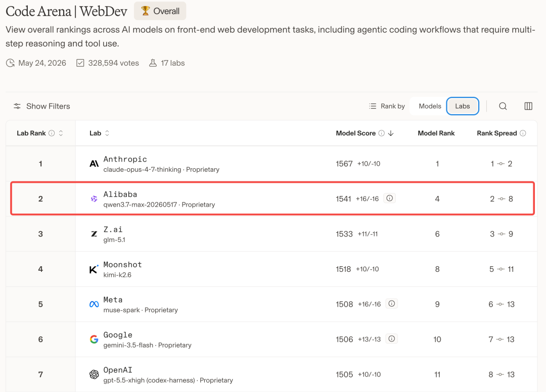
Task: Click claude-opus-4-7-thinking model text
Action: pyautogui.click(x=142, y=170)
